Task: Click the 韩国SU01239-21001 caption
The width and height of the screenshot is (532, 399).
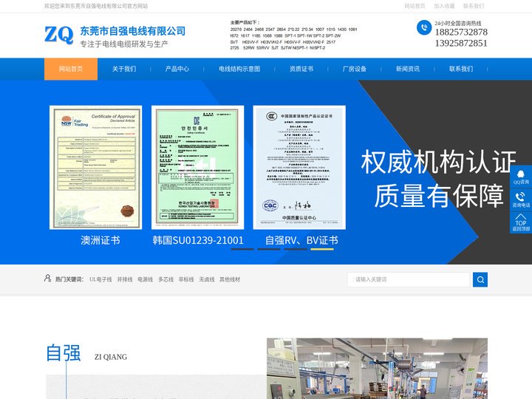Action: point(198,240)
